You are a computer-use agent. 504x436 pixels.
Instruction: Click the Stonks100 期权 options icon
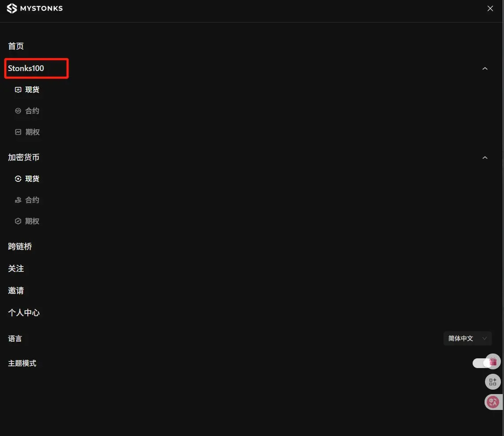[18, 132]
